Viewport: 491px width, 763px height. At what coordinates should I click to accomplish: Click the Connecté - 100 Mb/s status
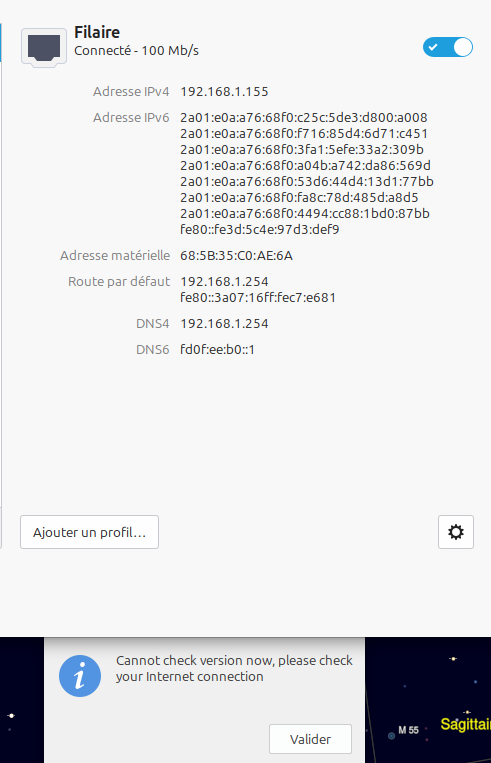click(136, 51)
